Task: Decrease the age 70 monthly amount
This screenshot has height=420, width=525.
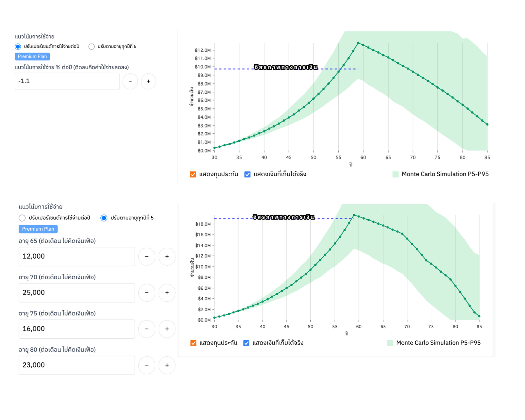Action: tap(147, 293)
